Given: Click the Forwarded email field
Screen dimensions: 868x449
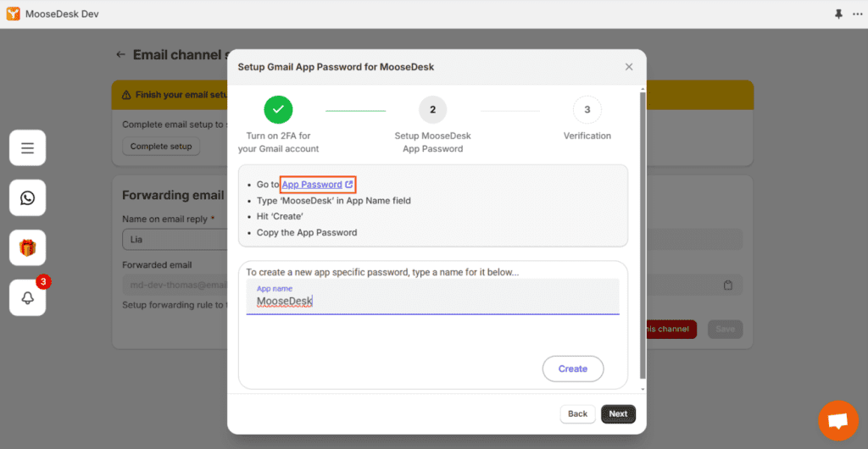Looking at the screenshot, I should [175, 285].
